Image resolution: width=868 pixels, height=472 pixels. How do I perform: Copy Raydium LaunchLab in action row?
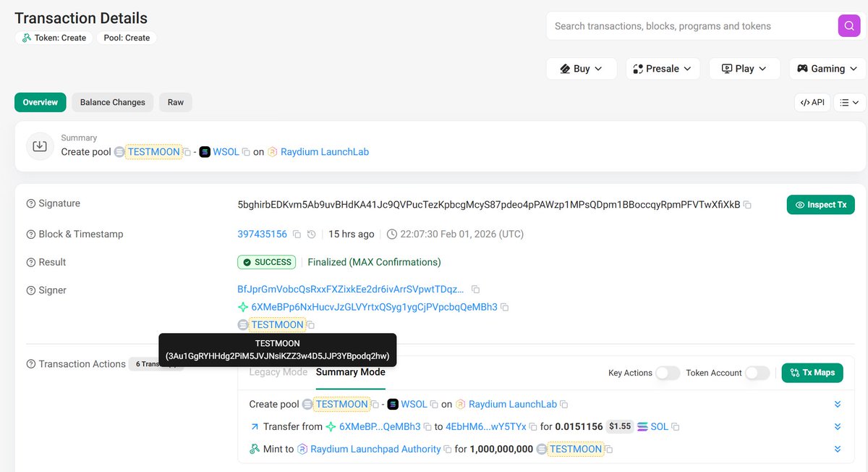tap(564, 404)
